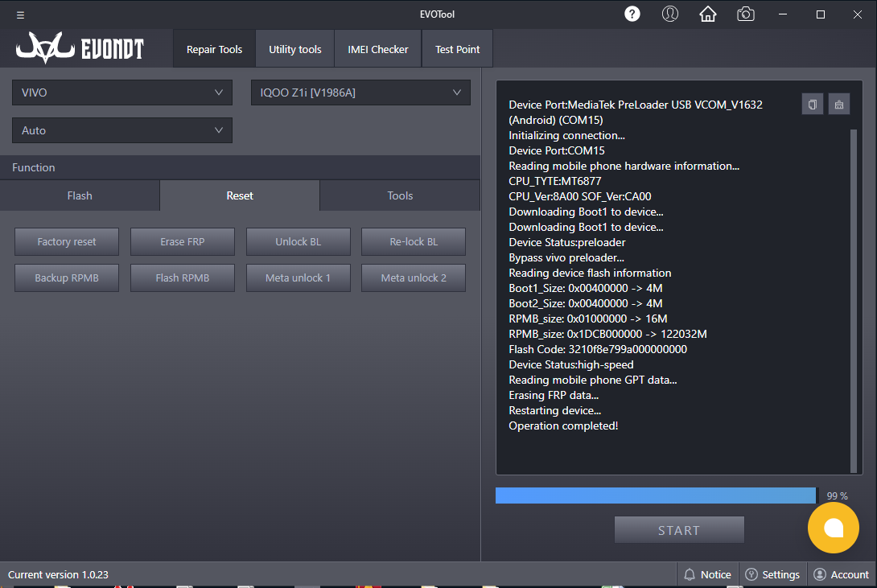
Task: Click the 'CPU_TYTE:MT6877' log line
Action: click(x=555, y=181)
